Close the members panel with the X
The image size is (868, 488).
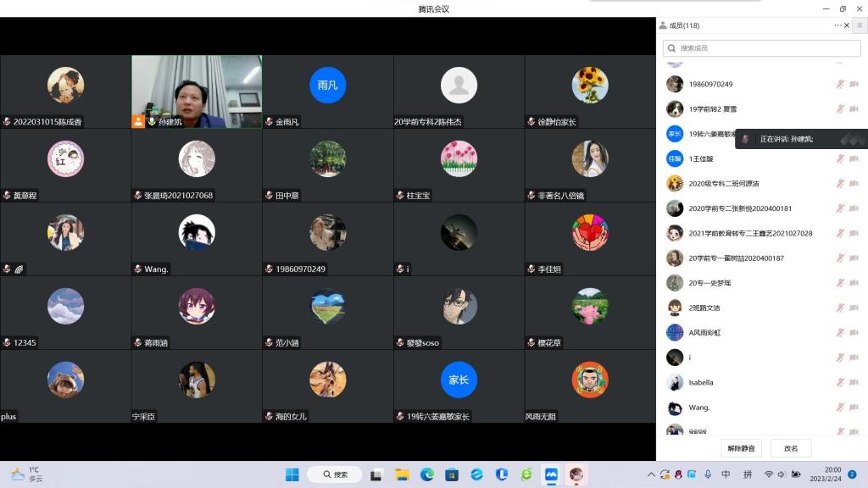coord(847,25)
